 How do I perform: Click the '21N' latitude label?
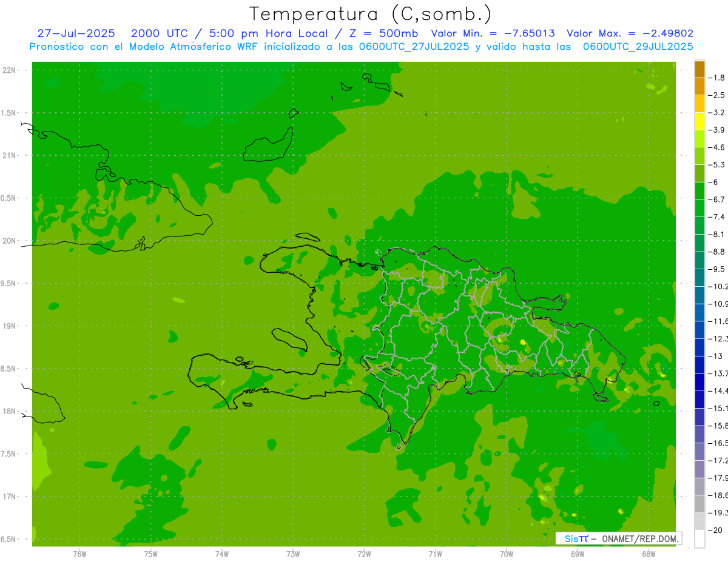[9, 155]
